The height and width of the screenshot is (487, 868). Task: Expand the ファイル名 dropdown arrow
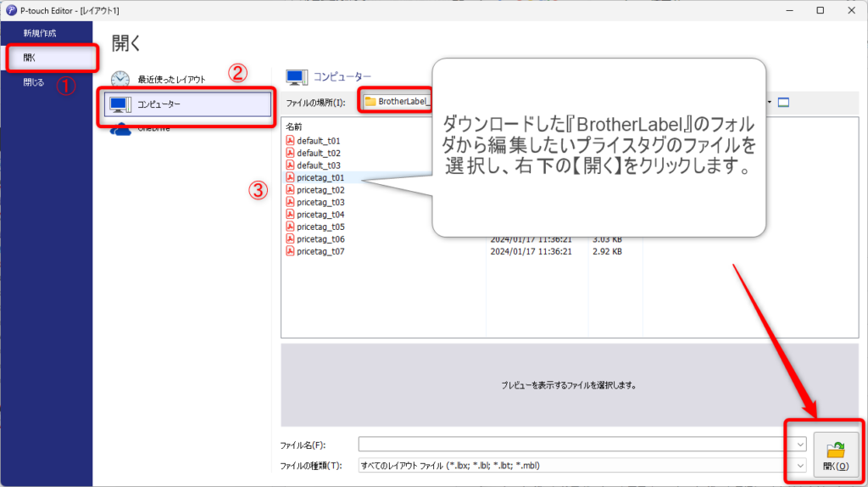[x=800, y=445]
